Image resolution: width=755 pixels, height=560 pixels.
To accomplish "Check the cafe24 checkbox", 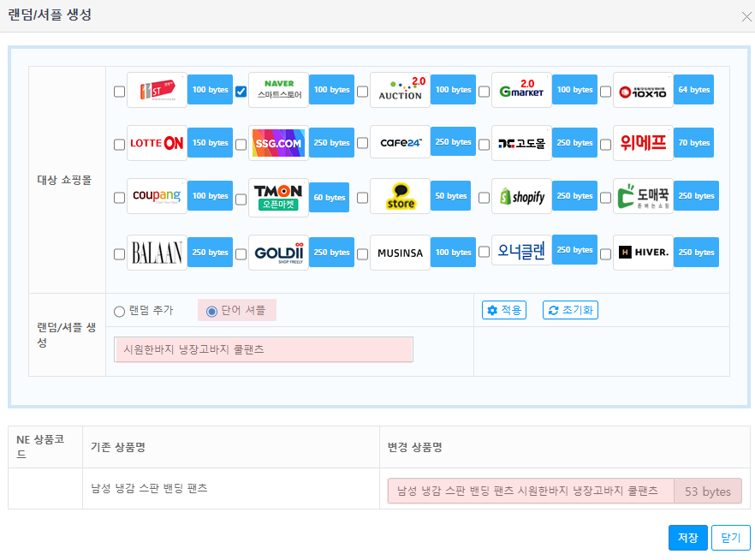I will click(363, 143).
